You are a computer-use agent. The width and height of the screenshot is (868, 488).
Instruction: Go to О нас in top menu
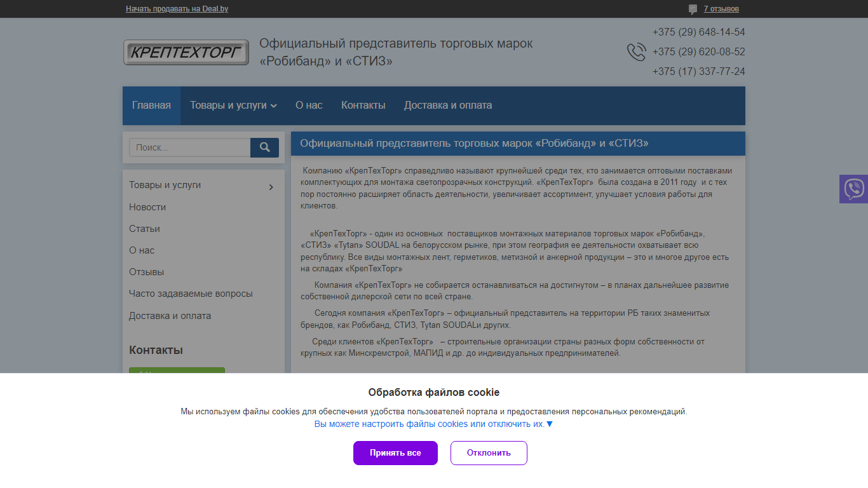tap(309, 105)
